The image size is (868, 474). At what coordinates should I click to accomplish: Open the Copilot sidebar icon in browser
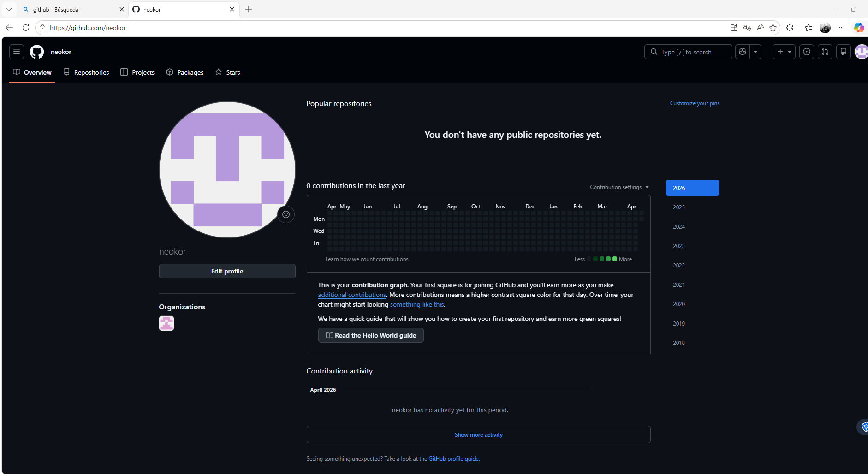(x=859, y=28)
